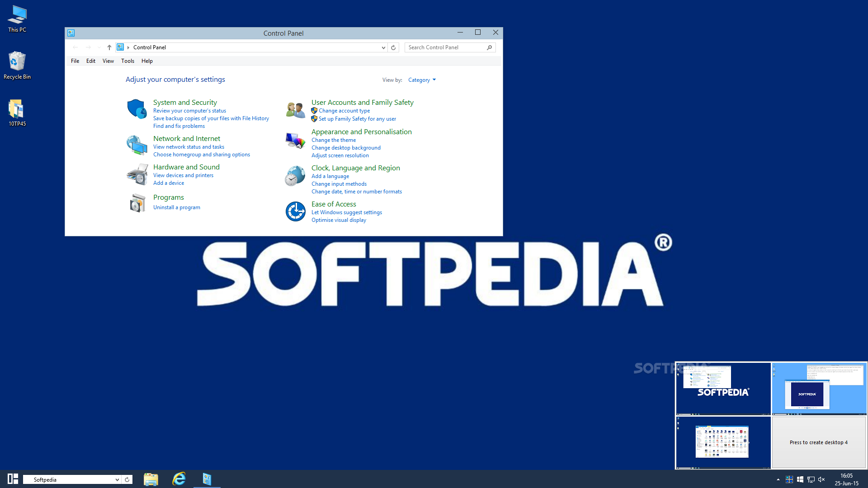Screen dimensions: 868x488
Task: Click the Windows logo tray icon
Action: (800, 479)
